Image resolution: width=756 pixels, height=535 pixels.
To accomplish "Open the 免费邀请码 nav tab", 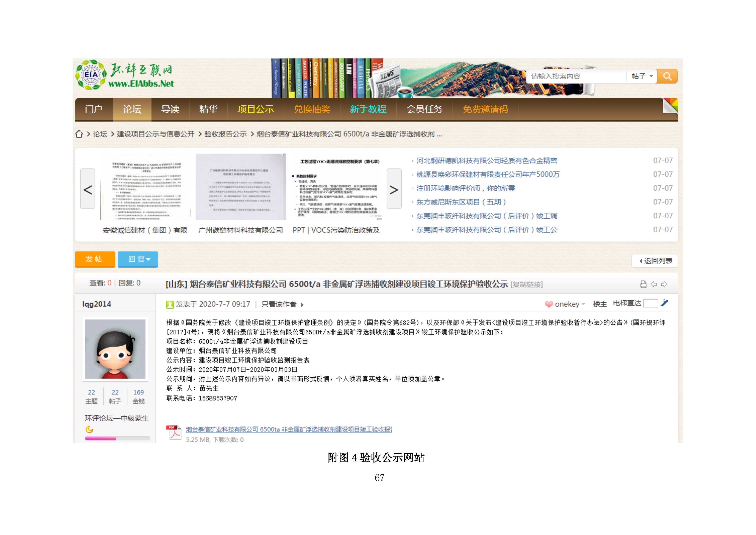I will coord(485,109).
